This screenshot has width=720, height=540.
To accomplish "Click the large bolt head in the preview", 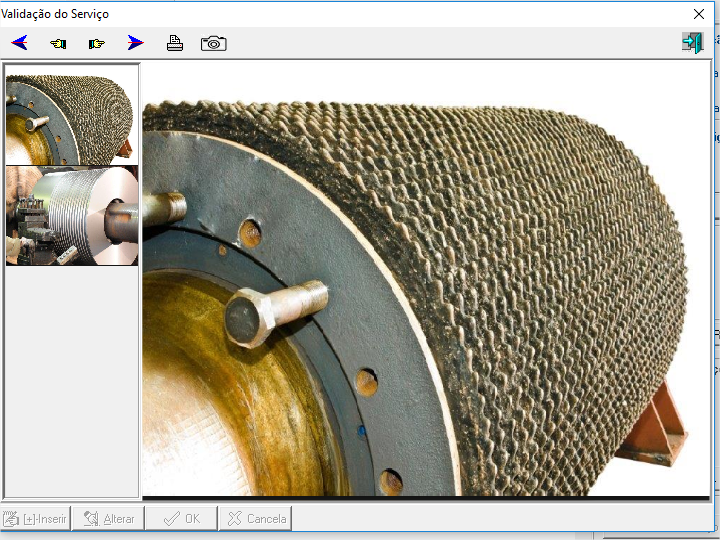I will (243, 318).
